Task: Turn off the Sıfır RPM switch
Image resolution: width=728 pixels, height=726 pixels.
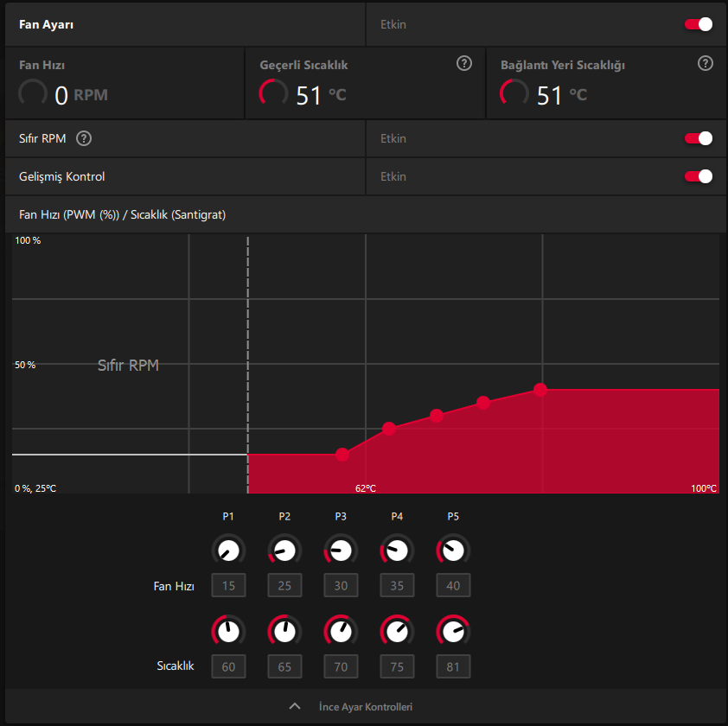Action: (699, 138)
